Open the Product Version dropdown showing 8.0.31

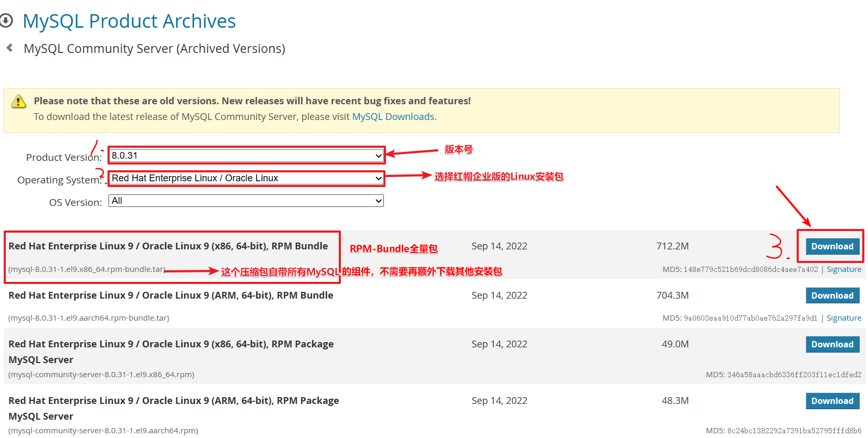coord(247,156)
